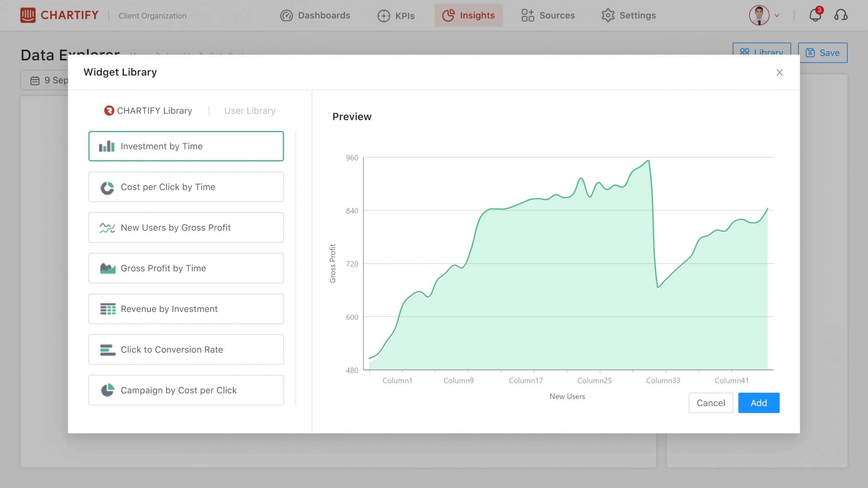
Task: Select Campaign by Cost per Click widget
Action: (186, 390)
